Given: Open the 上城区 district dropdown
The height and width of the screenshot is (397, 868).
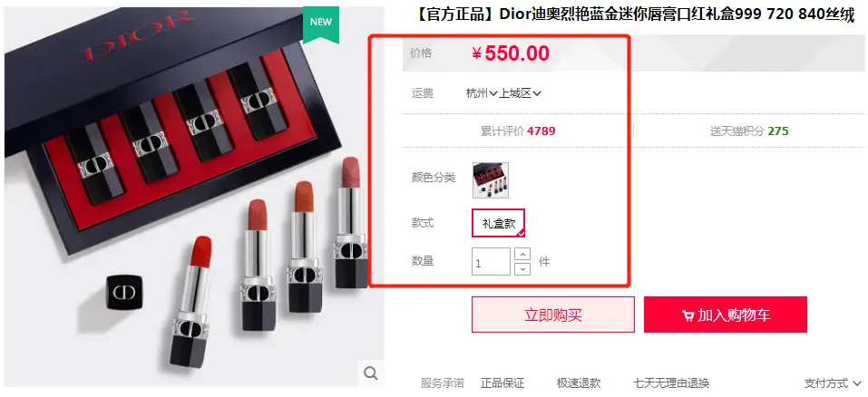Looking at the screenshot, I should 521,93.
